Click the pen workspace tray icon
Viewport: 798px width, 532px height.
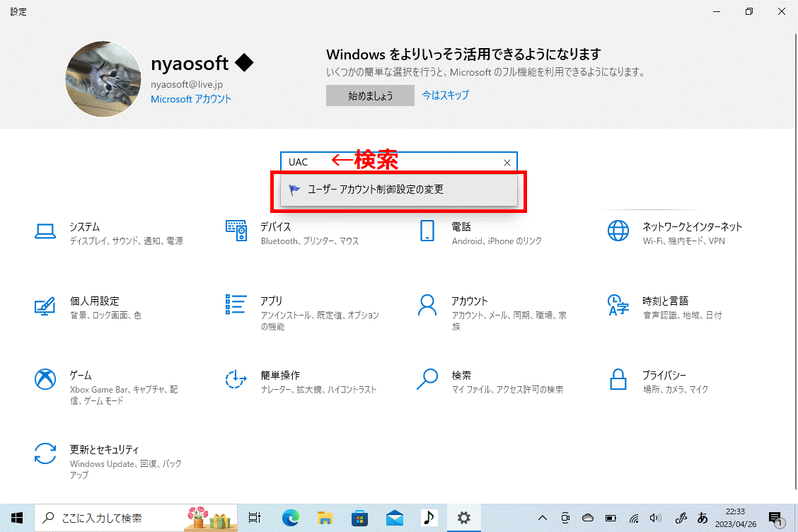pyautogui.click(x=681, y=519)
